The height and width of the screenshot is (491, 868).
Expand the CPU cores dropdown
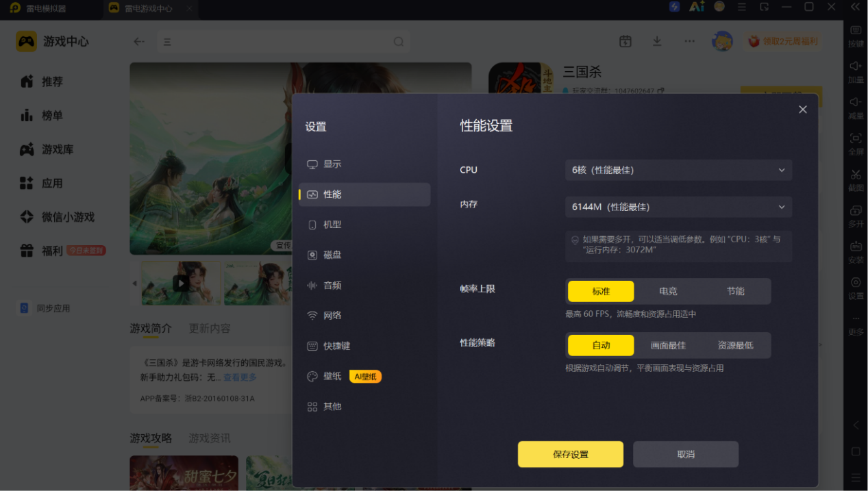pyautogui.click(x=678, y=170)
